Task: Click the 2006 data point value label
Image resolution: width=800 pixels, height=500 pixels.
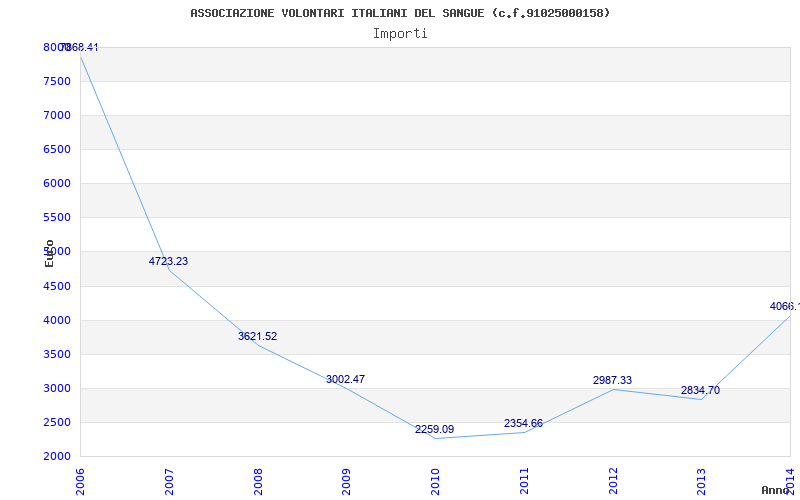Action: (x=80, y=47)
